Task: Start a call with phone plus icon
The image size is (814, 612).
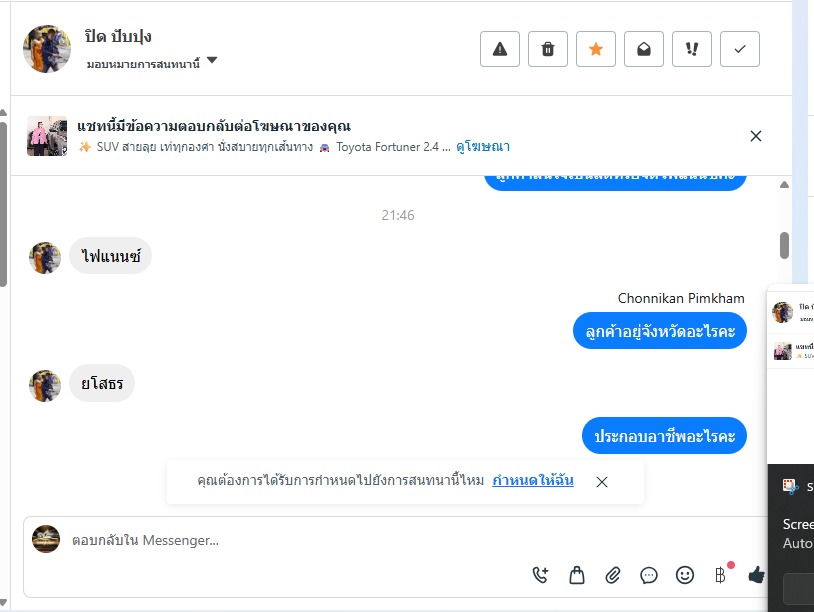Action: 540,575
